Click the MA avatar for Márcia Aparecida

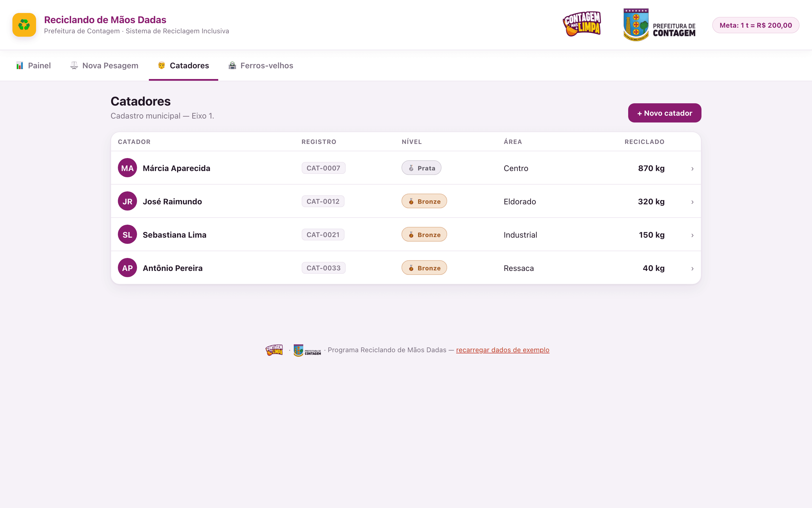click(x=127, y=168)
